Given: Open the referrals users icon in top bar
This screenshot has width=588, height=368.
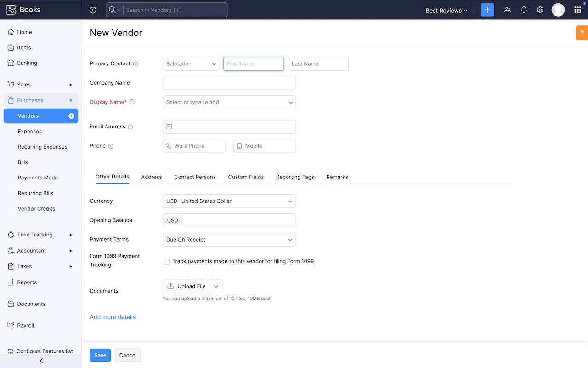Looking at the screenshot, I should pyautogui.click(x=507, y=10).
